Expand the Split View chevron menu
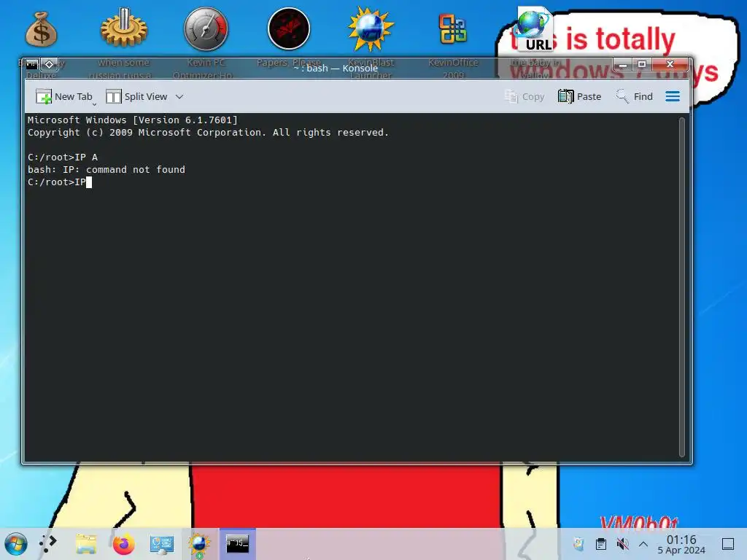 pos(179,97)
